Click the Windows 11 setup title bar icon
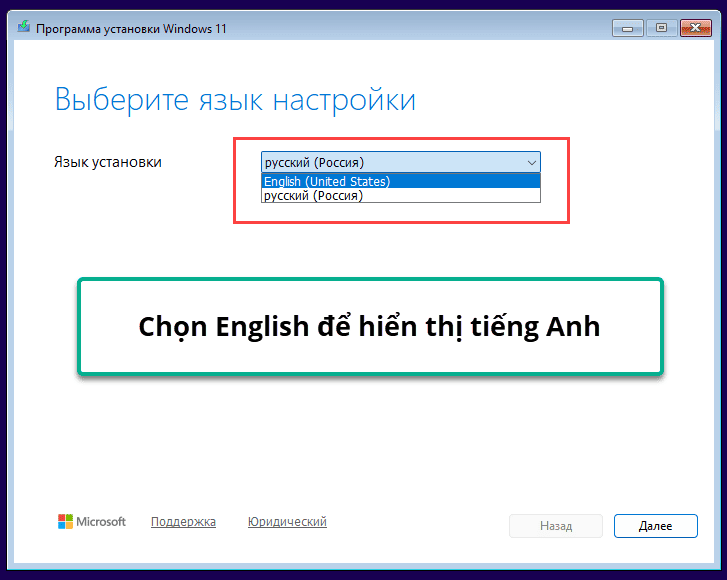This screenshot has height=580, width=727. click(24, 27)
